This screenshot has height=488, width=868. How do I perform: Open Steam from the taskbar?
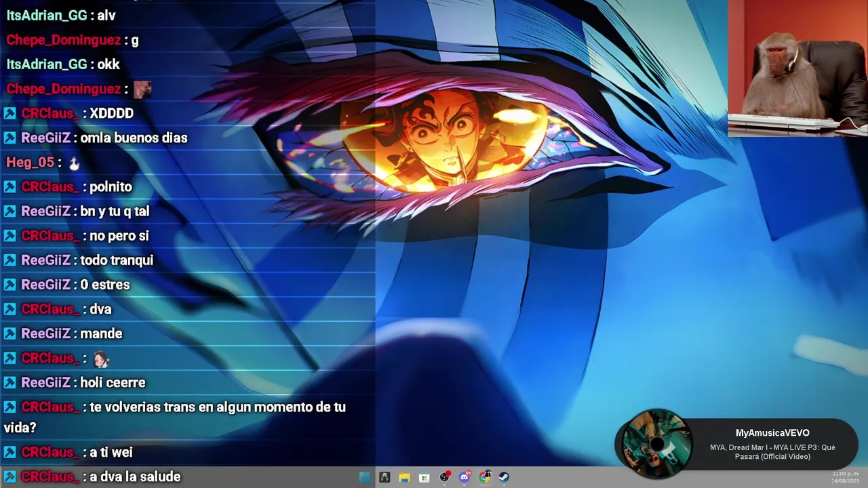click(504, 477)
